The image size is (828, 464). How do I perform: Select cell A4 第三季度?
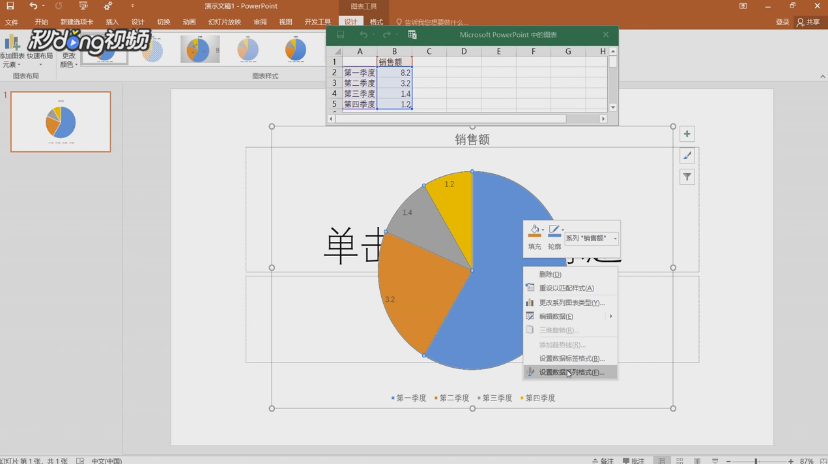[360, 93]
